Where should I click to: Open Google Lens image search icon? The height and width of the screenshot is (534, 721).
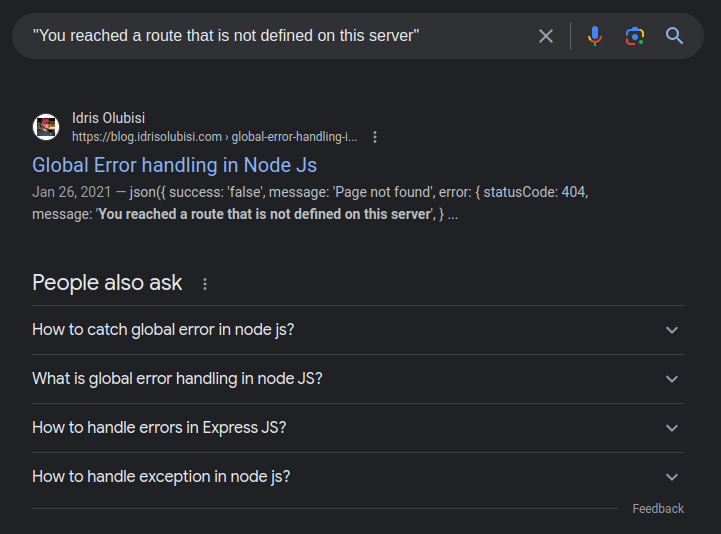pyautogui.click(x=635, y=36)
